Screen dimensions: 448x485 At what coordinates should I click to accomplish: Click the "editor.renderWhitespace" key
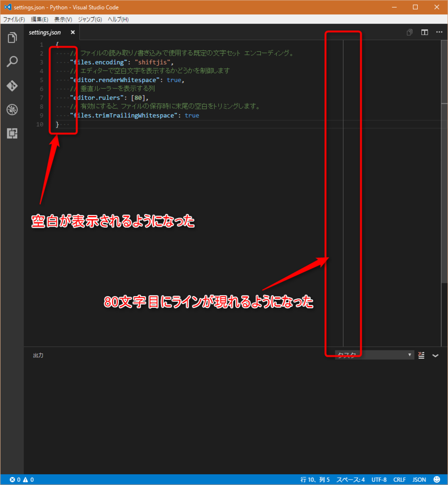(115, 80)
